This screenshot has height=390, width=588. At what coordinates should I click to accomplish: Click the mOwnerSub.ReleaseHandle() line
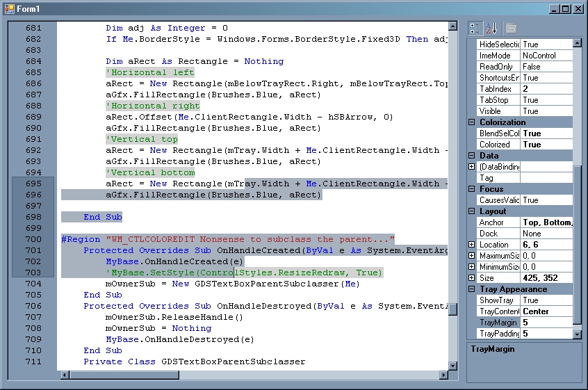(174, 317)
